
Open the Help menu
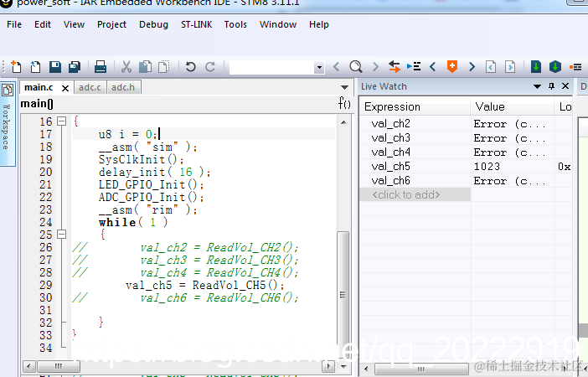coord(319,24)
